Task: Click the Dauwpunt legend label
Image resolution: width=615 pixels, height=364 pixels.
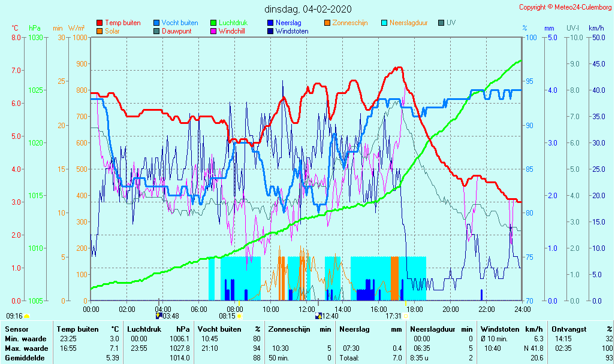Action: coord(177,31)
